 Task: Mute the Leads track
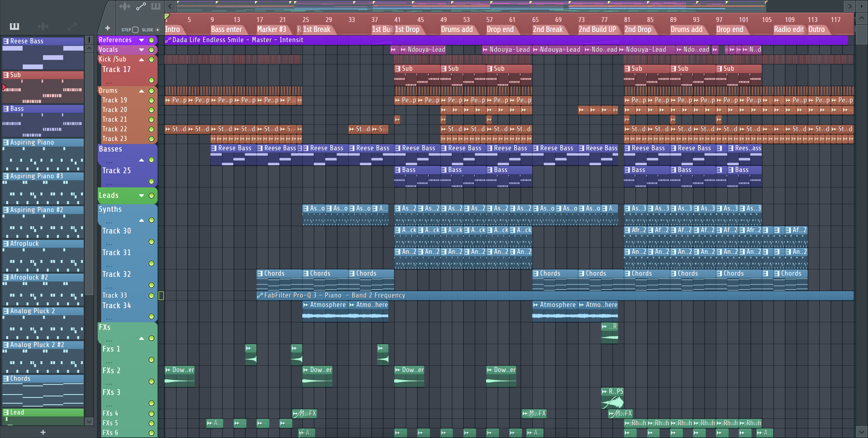152,196
